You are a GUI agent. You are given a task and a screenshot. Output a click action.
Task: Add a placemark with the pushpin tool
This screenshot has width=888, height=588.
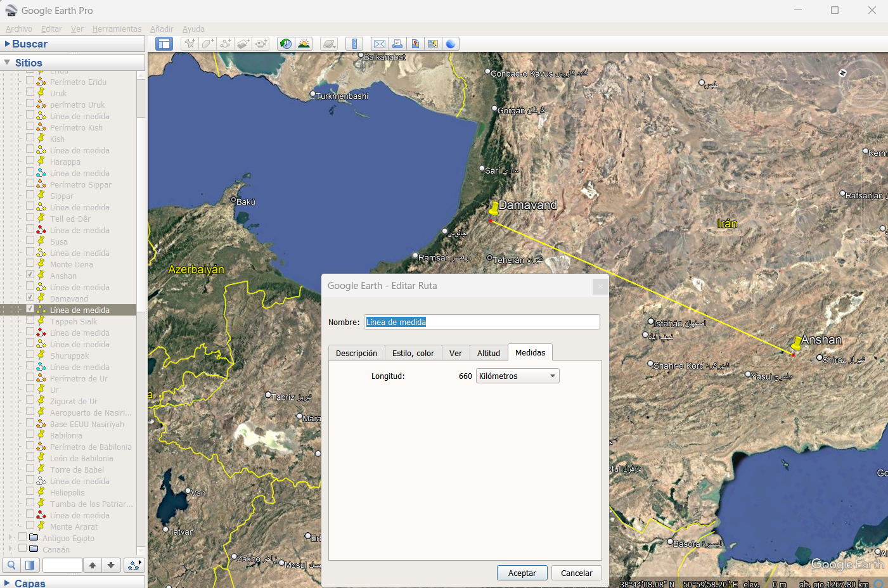[x=190, y=44]
